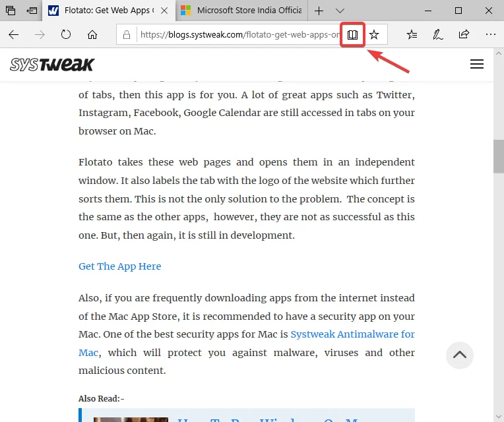Share this page icon
This screenshot has width=504, height=422.
(x=464, y=34)
